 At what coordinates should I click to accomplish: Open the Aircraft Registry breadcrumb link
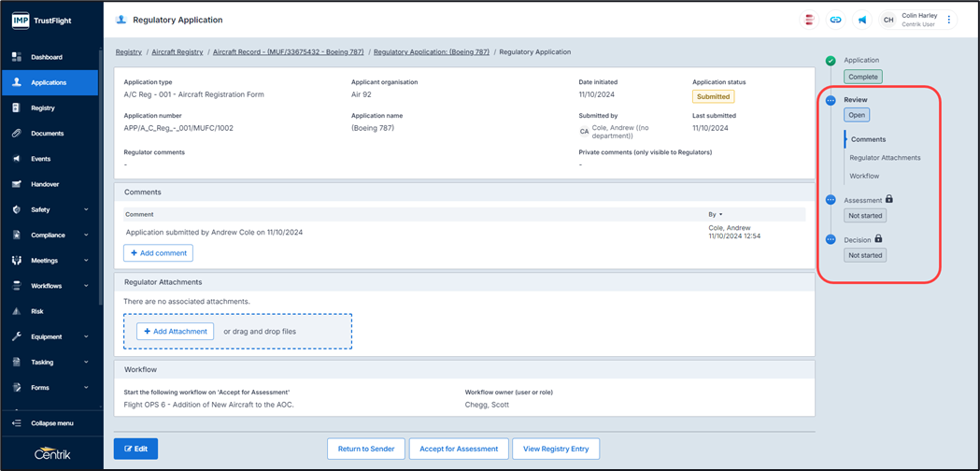tap(178, 52)
